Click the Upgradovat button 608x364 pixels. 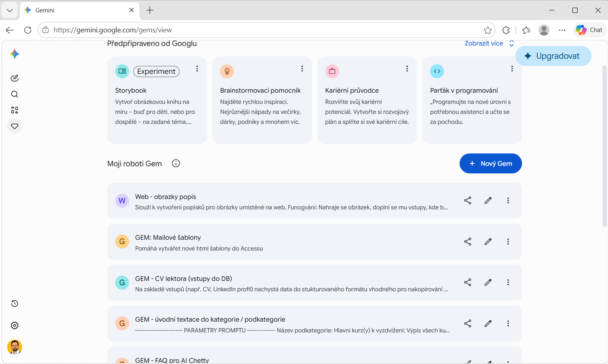click(x=553, y=56)
